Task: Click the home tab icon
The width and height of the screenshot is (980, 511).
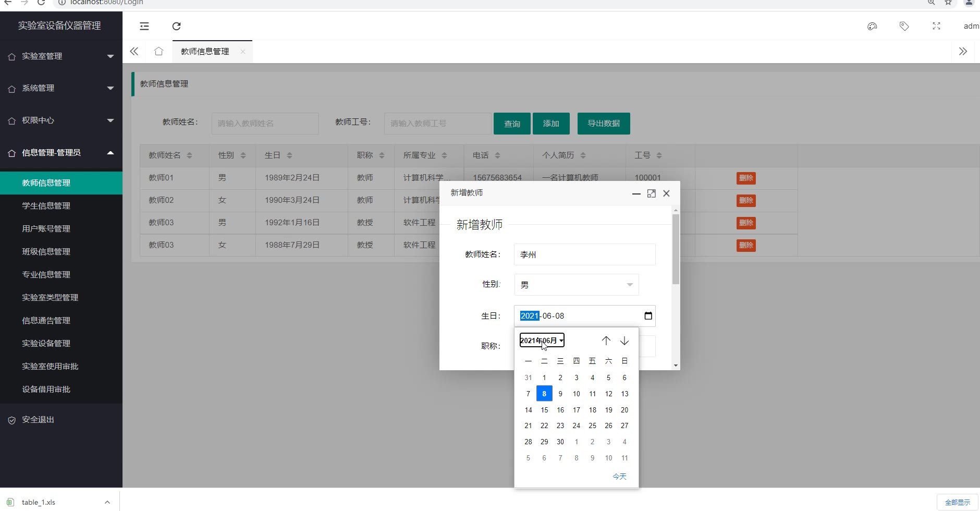Action: click(x=158, y=51)
